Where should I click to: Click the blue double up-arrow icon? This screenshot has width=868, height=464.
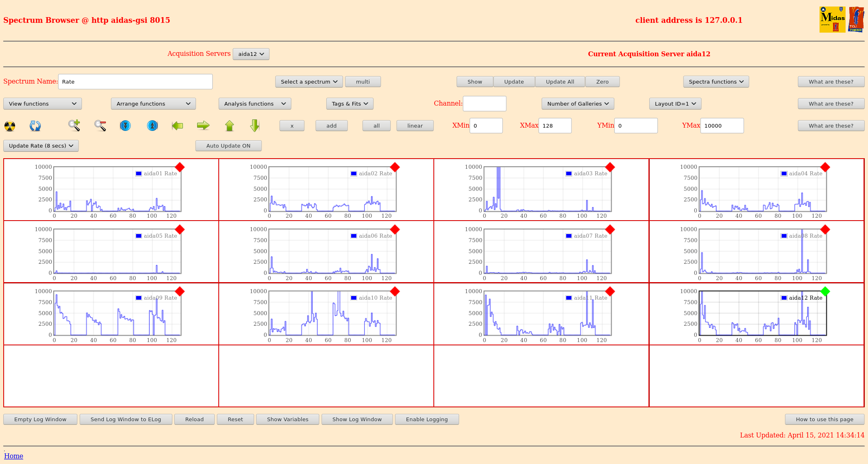point(152,126)
